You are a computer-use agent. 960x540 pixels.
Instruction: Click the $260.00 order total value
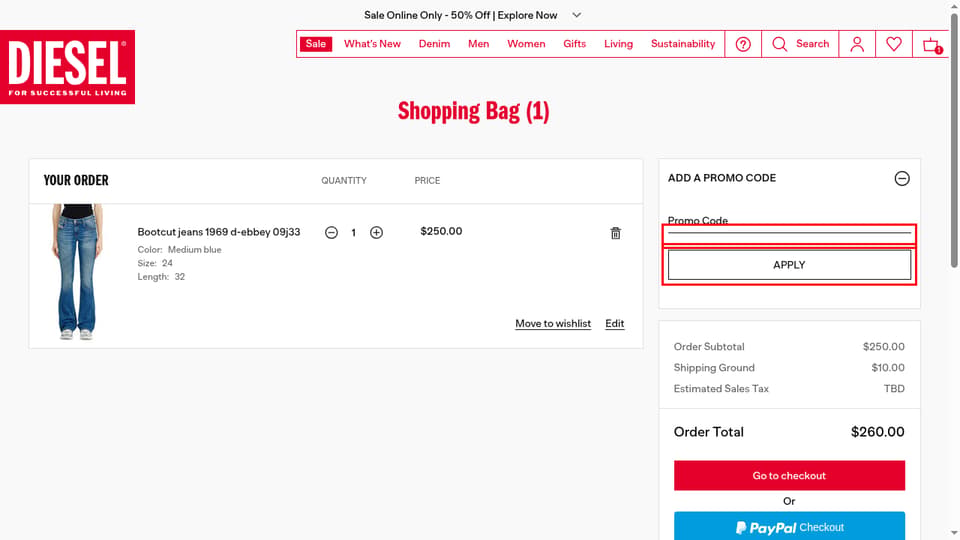(x=877, y=432)
